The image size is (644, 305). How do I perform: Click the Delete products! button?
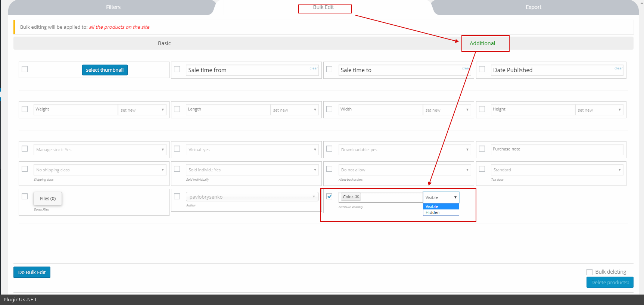[610, 282]
